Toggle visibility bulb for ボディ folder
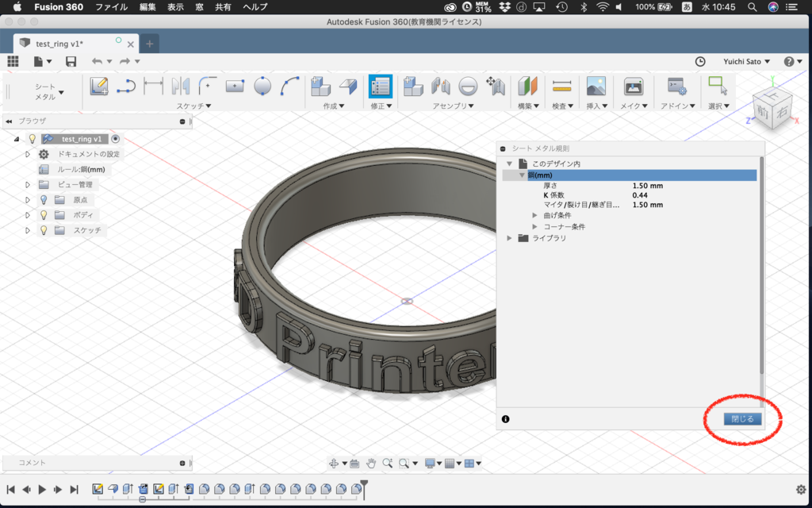 click(44, 214)
